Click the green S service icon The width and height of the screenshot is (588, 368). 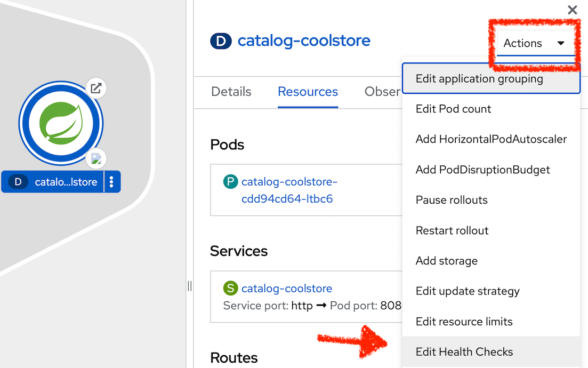point(230,288)
